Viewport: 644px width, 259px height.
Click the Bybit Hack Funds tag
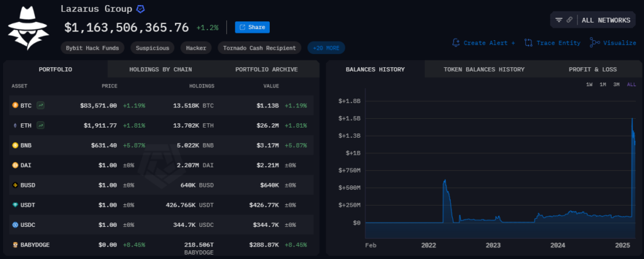tap(93, 48)
